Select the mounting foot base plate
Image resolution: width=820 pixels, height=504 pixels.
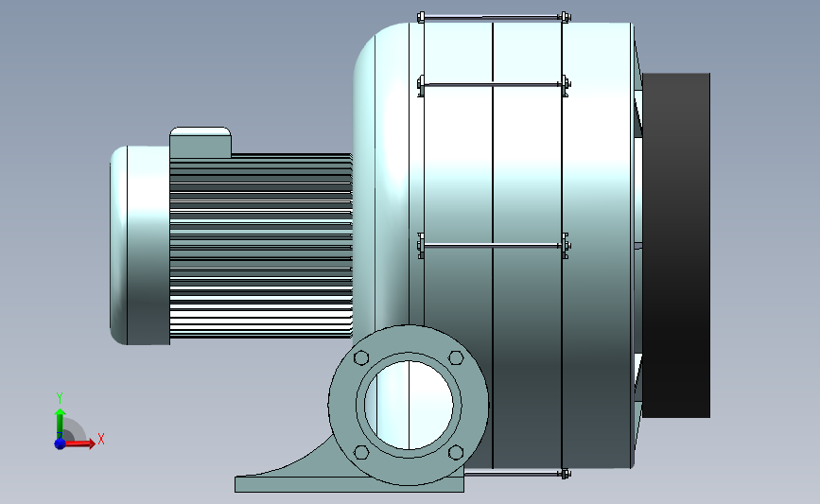point(349,484)
